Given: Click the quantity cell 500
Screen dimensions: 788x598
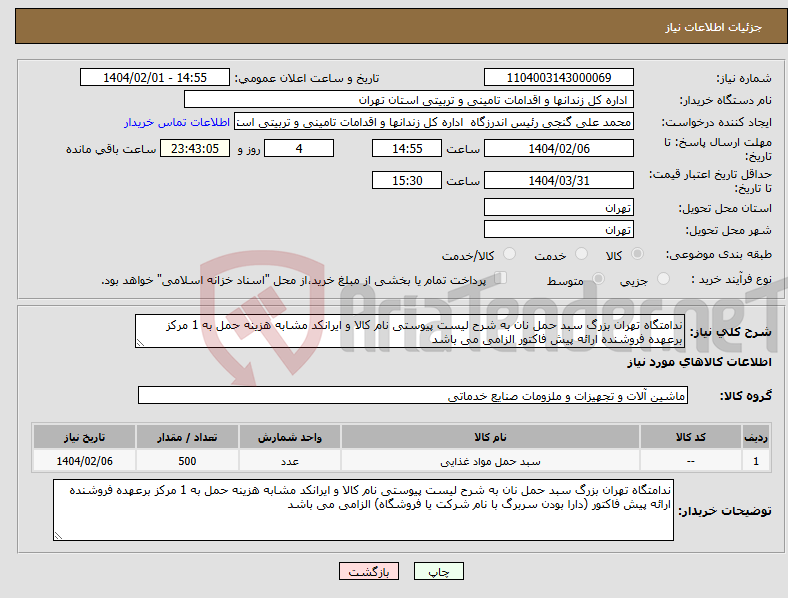Looking at the screenshot, I should point(187,461).
